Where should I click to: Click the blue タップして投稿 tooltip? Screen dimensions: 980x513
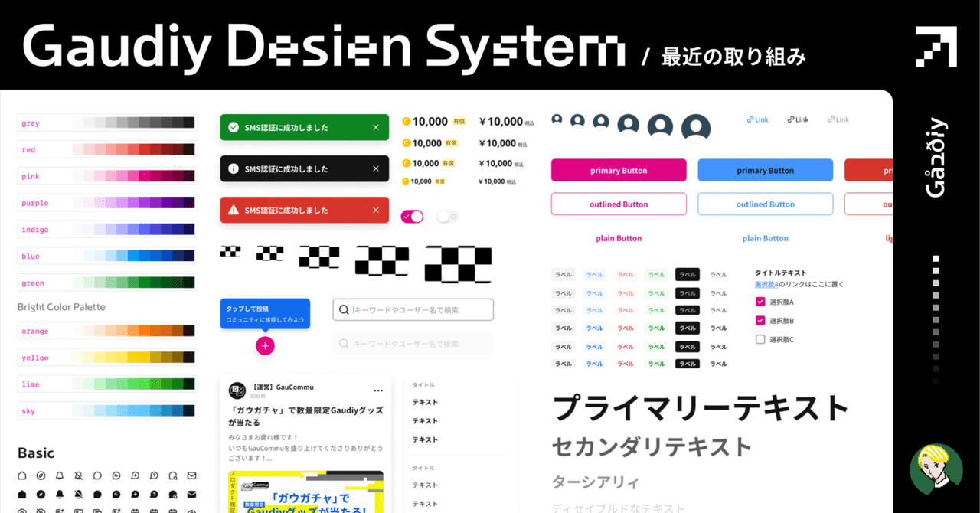click(265, 314)
